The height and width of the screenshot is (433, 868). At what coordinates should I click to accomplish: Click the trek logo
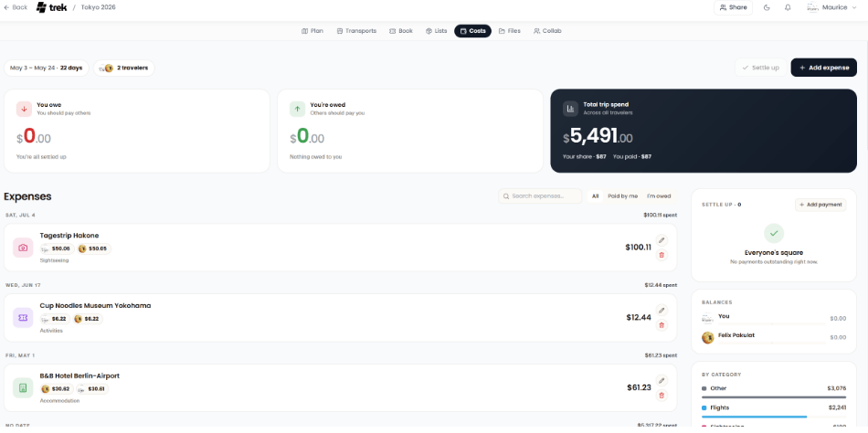pos(51,7)
